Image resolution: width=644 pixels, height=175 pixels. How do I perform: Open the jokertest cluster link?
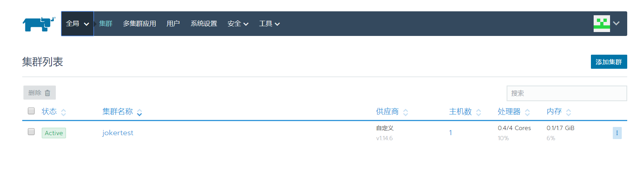click(117, 133)
